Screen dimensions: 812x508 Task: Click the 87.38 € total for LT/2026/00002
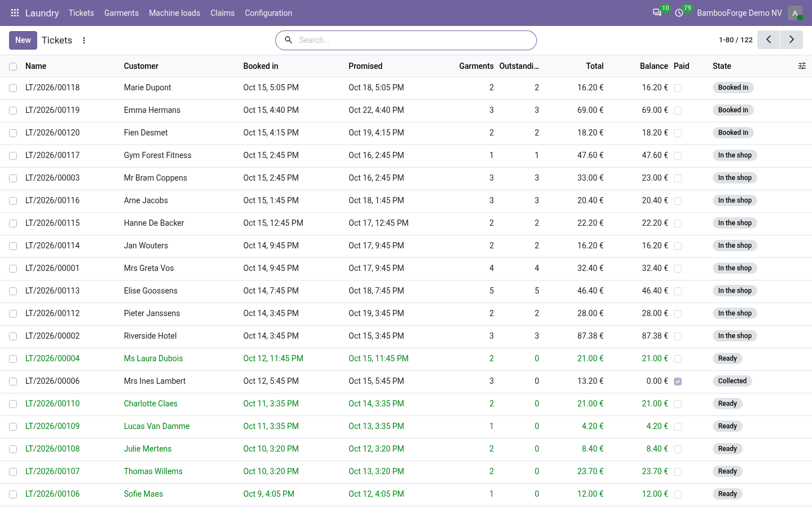coord(590,336)
